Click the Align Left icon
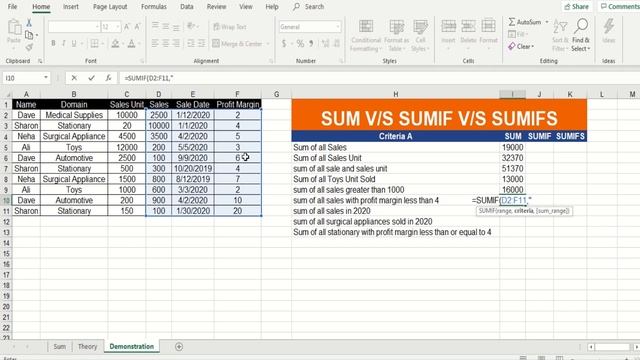The image size is (640, 360). coord(156,43)
